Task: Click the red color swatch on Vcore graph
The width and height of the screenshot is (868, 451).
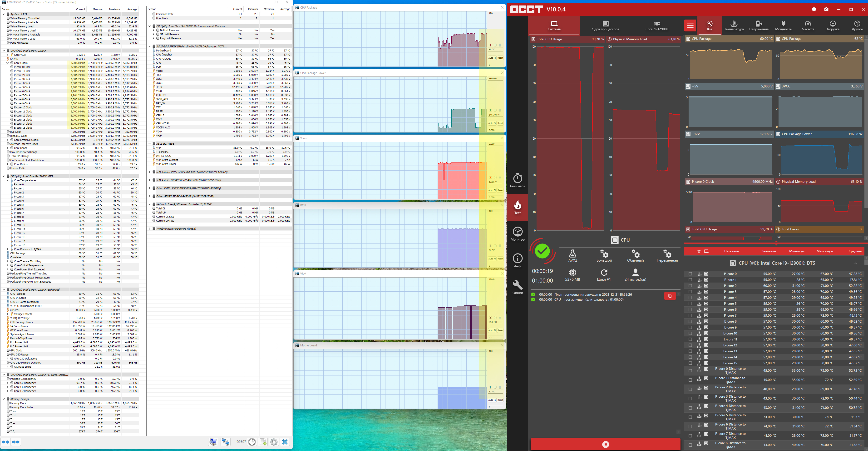Action: pos(490,177)
